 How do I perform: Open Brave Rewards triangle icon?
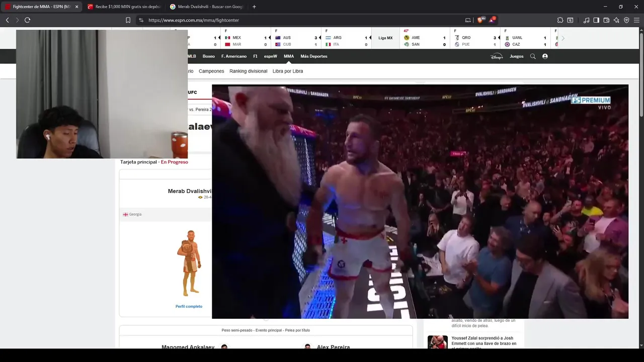492,20
